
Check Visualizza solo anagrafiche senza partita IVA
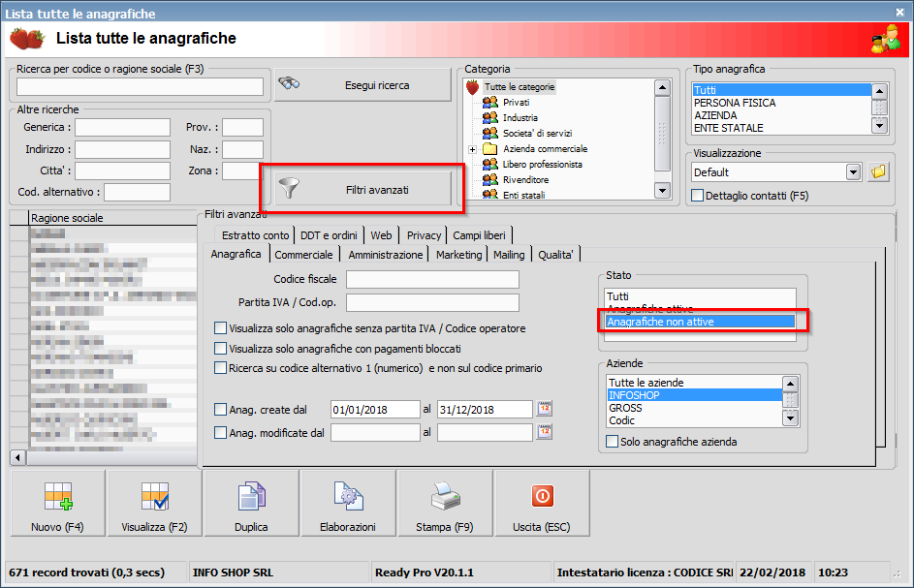220,328
